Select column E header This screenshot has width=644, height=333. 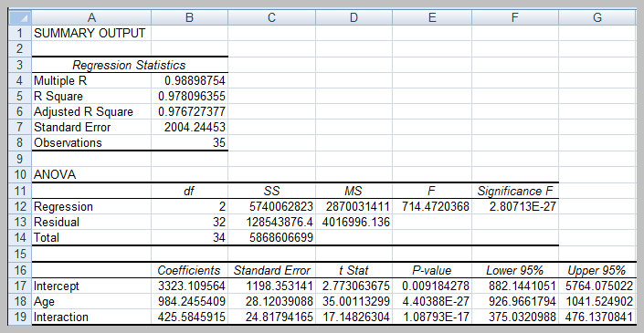coord(432,17)
